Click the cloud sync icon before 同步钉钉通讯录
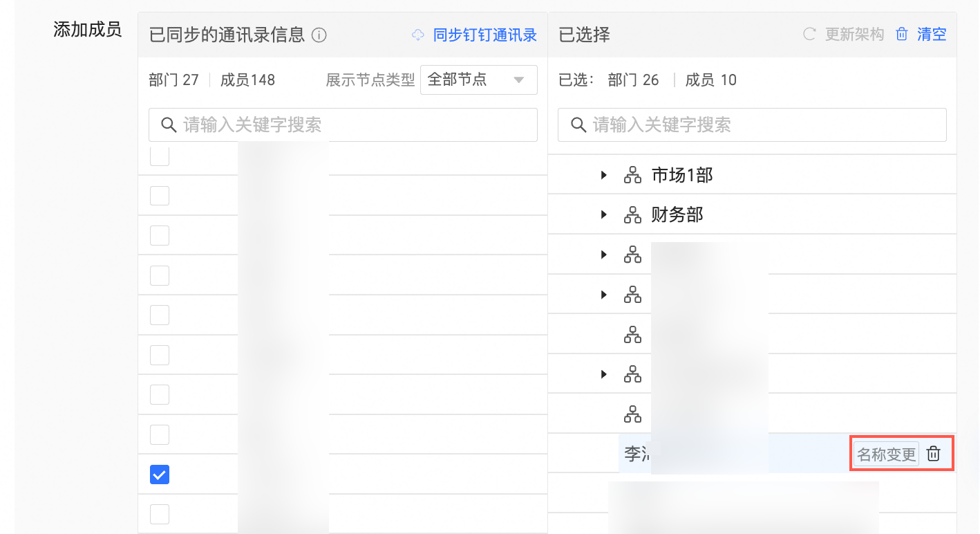980x534 pixels. click(x=418, y=35)
